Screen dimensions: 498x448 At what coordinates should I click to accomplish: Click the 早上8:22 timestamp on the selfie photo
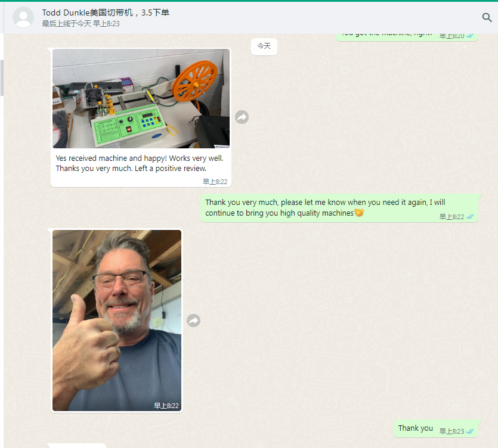point(166,406)
